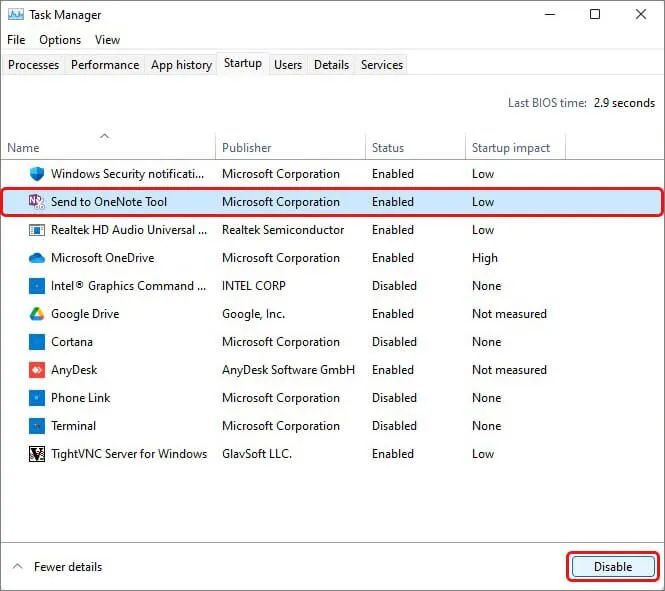Select the Terminal entry name
665x591 pixels.
(73, 426)
